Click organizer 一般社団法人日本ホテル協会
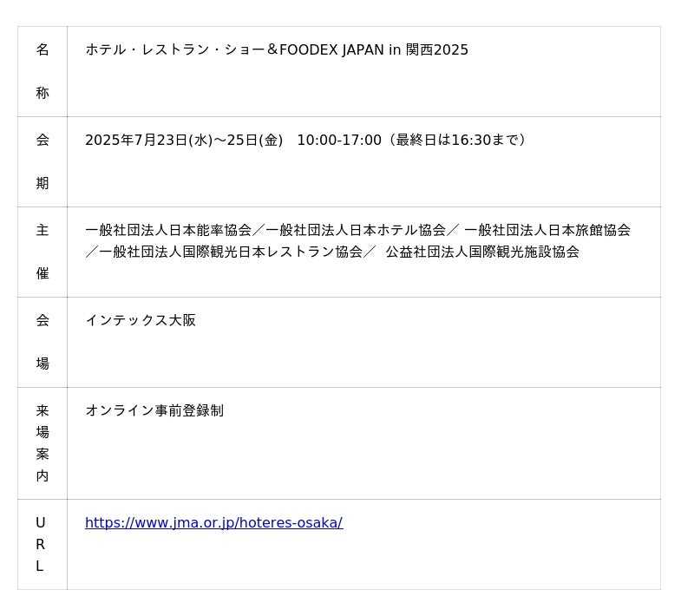694x616 pixels. [356, 231]
